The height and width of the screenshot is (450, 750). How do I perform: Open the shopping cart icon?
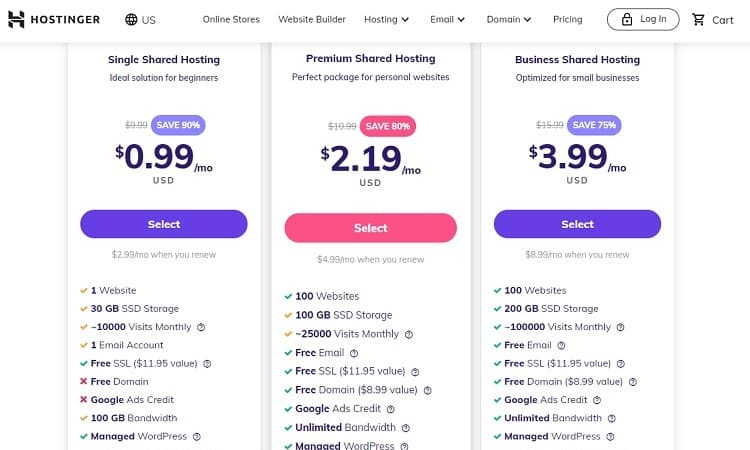click(x=698, y=20)
